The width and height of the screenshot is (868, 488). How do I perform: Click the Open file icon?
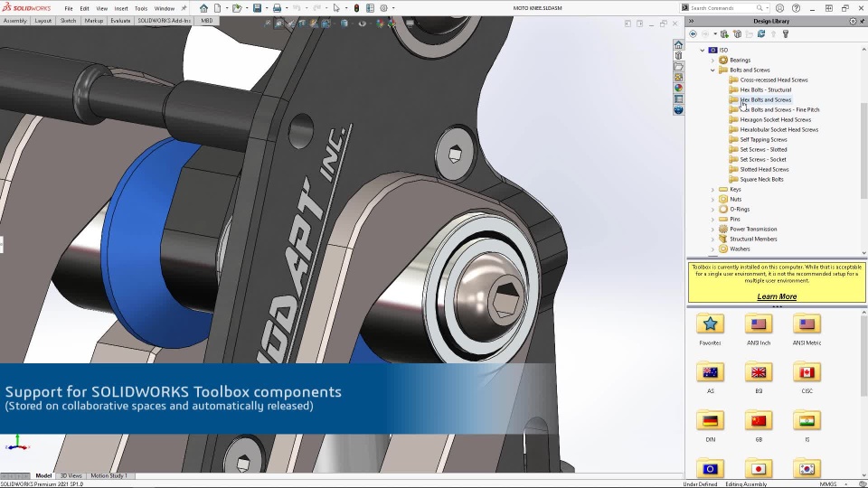click(237, 8)
